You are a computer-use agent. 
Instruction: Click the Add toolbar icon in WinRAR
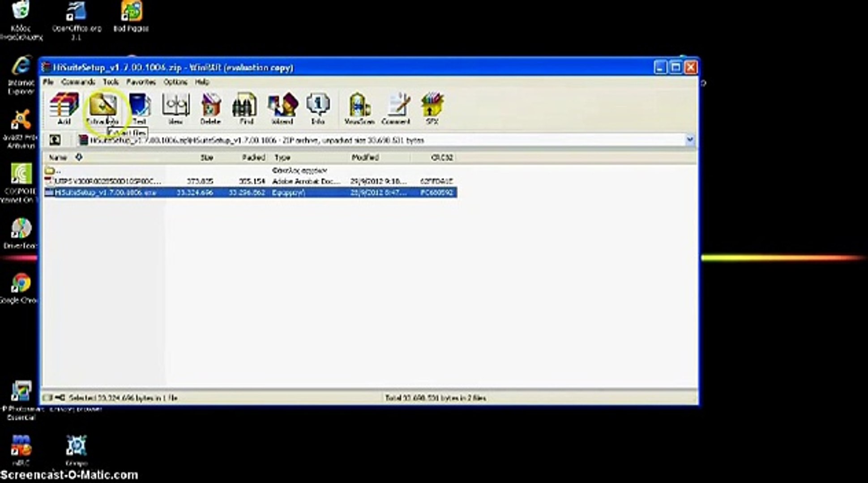click(64, 108)
